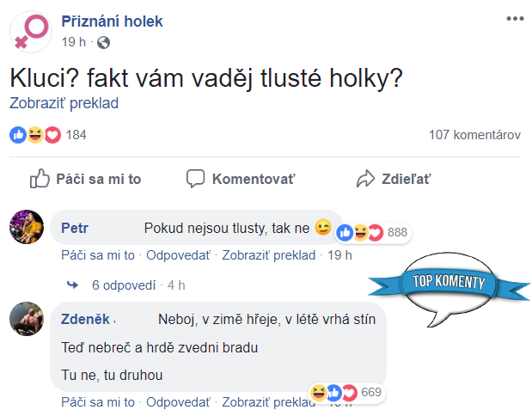Click the share arrow icon
Screen dimensions: 532x410
pyautogui.click(x=365, y=179)
